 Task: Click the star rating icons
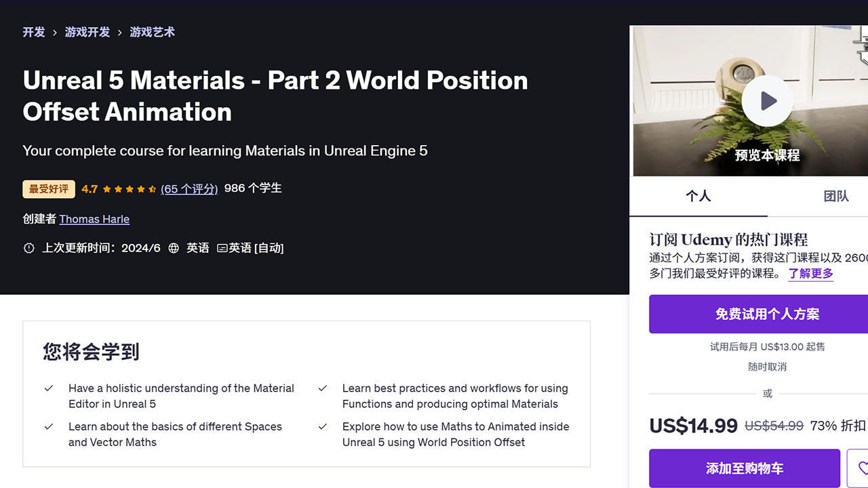(127, 189)
